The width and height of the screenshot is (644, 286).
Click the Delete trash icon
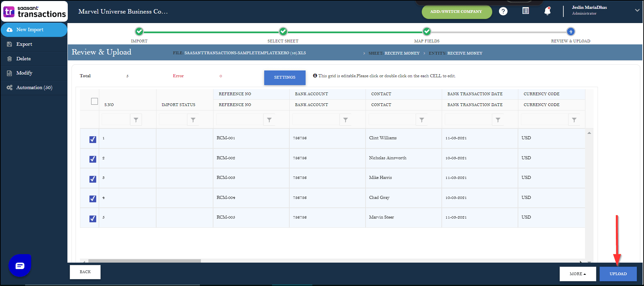click(9, 59)
